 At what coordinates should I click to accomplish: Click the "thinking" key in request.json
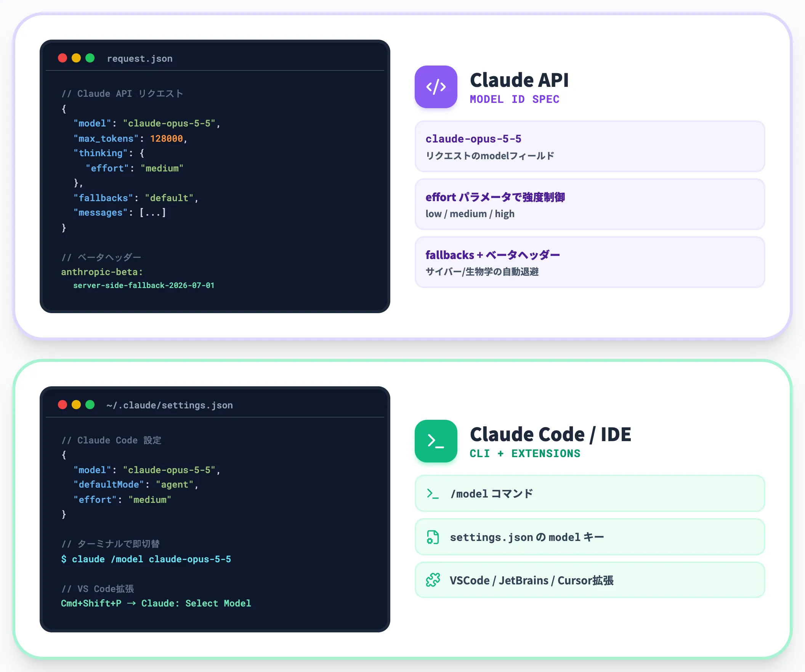pyautogui.click(x=100, y=153)
